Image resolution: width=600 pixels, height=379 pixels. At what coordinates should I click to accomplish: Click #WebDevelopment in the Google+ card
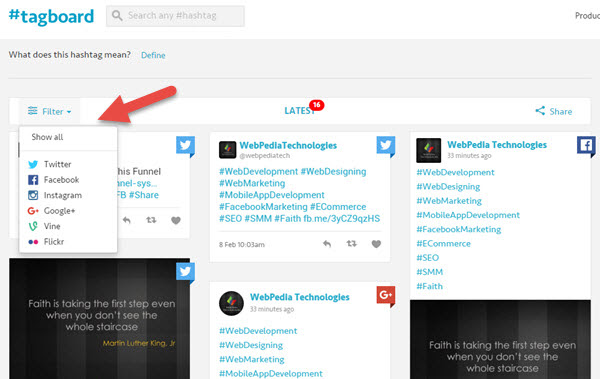(x=258, y=331)
